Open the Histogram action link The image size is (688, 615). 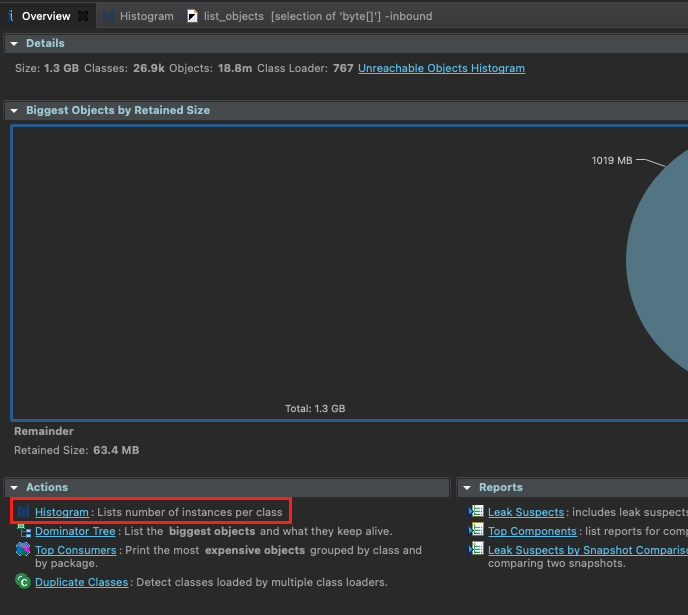[x=62, y=512]
